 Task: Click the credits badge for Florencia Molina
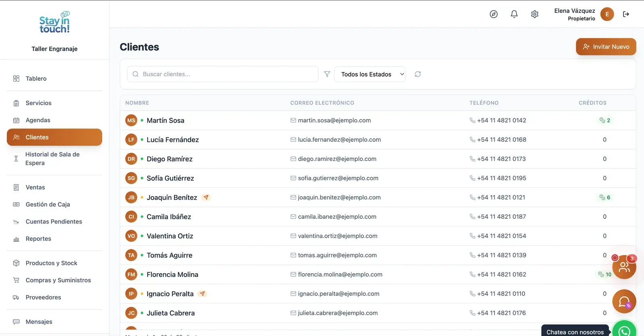tap(605, 274)
